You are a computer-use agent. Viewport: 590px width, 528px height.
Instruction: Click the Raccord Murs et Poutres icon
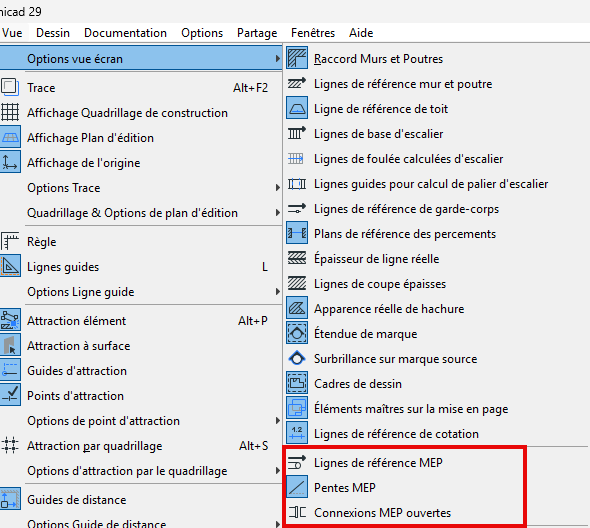tap(297, 58)
